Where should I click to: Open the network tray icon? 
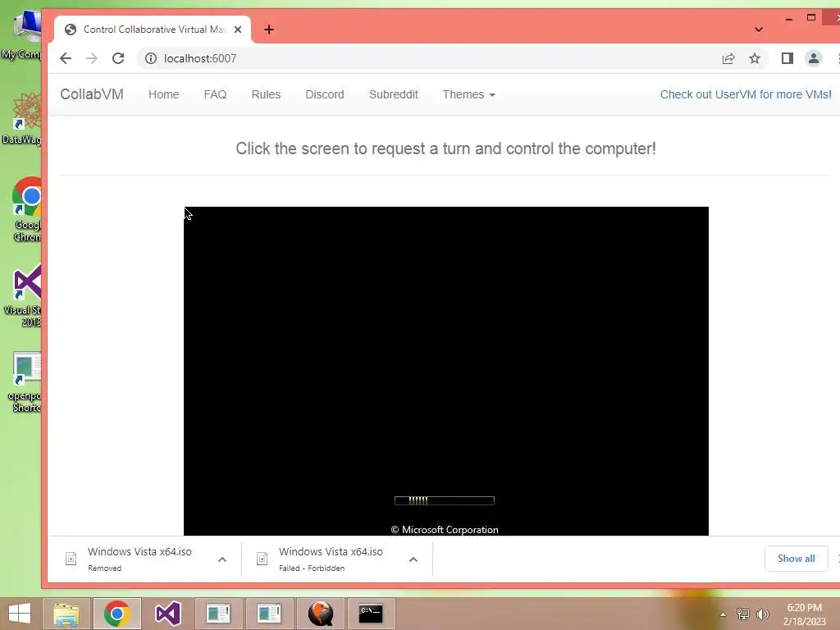743,614
